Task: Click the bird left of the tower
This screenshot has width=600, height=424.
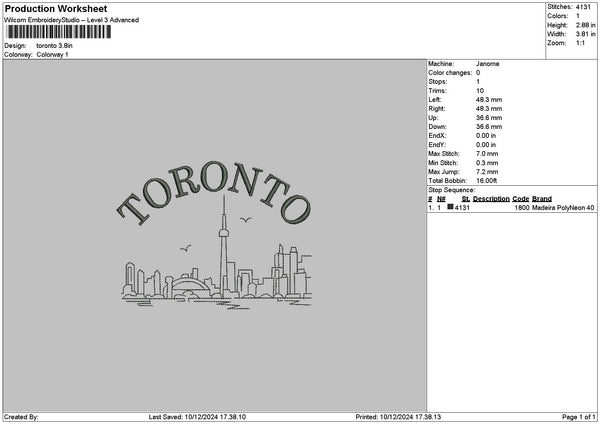Action: [x=186, y=248]
